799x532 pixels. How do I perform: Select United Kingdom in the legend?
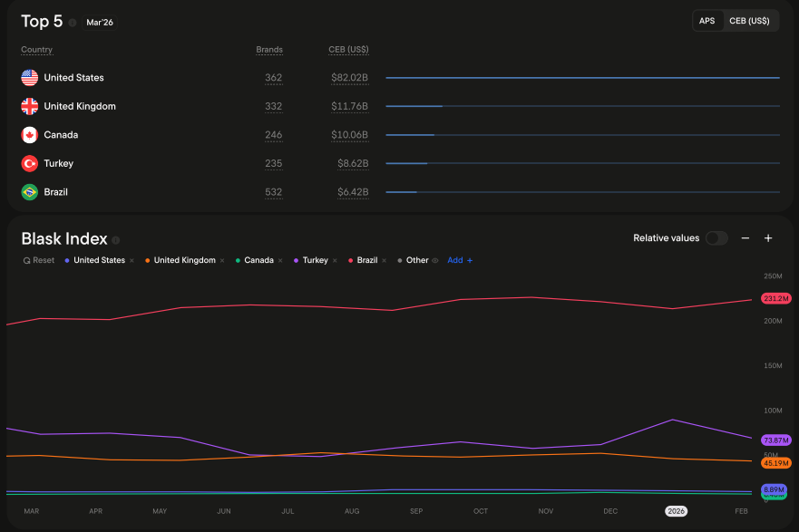coord(184,260)
